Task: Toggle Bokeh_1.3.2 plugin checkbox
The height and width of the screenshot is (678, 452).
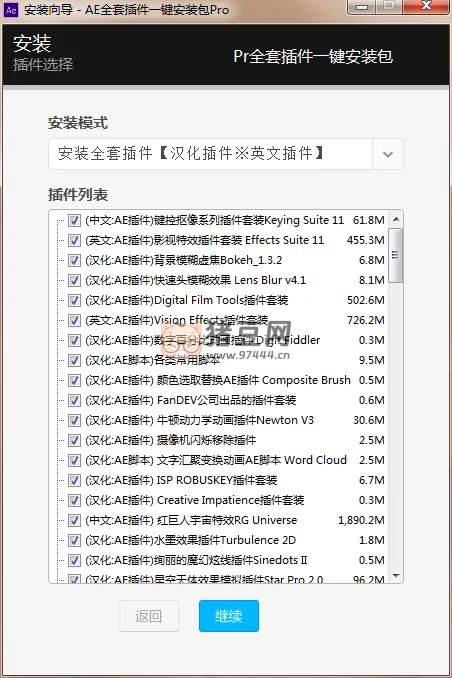Action: [74, 260]
